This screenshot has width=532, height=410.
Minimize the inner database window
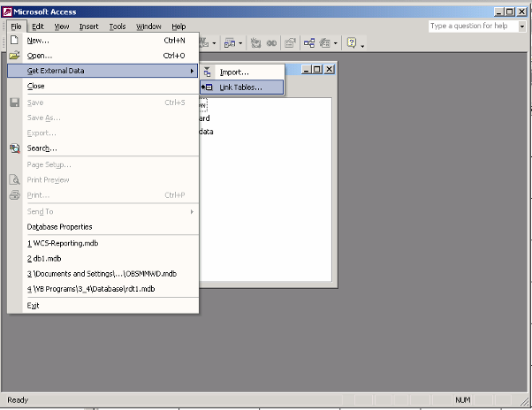(x=307, y=70)
